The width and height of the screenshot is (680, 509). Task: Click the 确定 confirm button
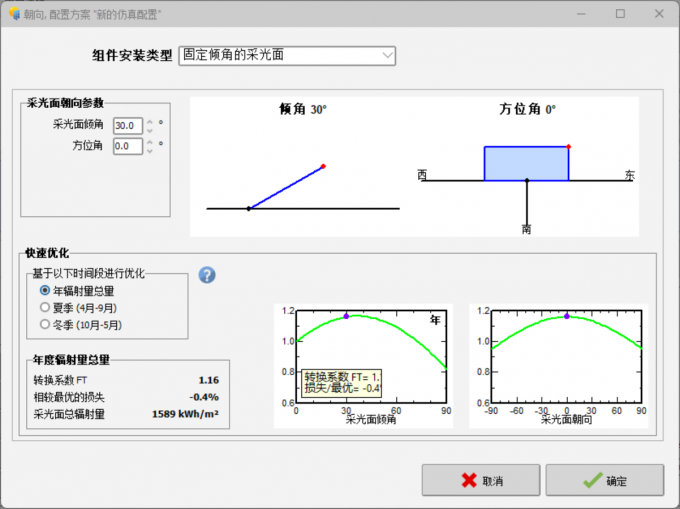point(605,480)
